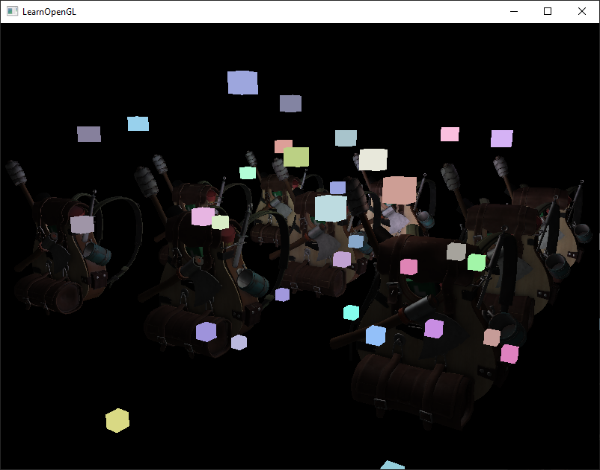Click the teal cube at bottom edge

point(393,465)
